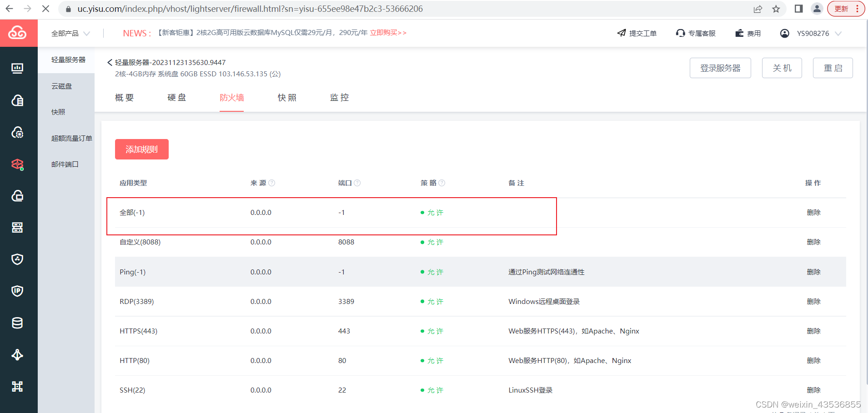Open 云磁盘 in the side menu

tap(61, 86)
